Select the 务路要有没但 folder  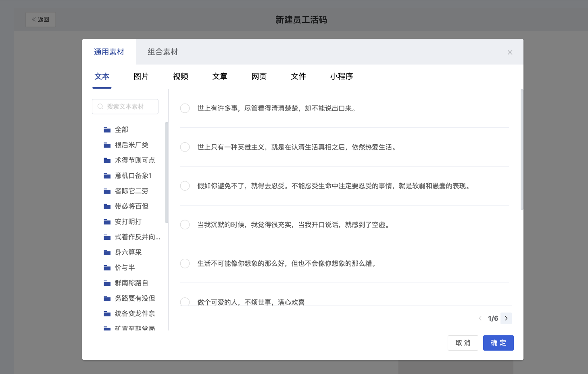coord(135,298)
